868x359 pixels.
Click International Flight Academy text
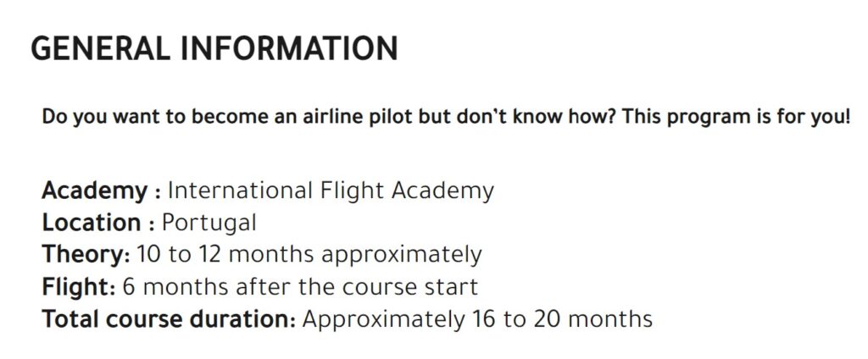pos(331,191)
